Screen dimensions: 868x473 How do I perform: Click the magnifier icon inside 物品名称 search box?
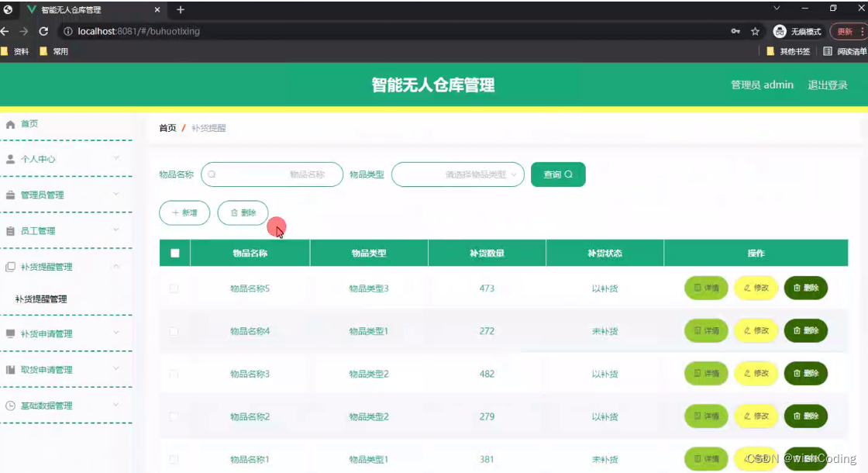(211, 174)
